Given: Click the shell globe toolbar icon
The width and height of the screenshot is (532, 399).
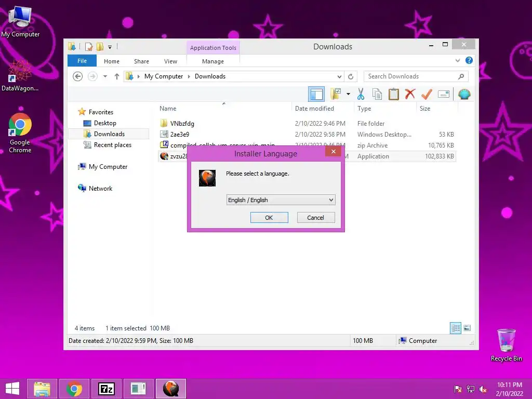Looking at the screenshot, I should click(x=464, y=94).
